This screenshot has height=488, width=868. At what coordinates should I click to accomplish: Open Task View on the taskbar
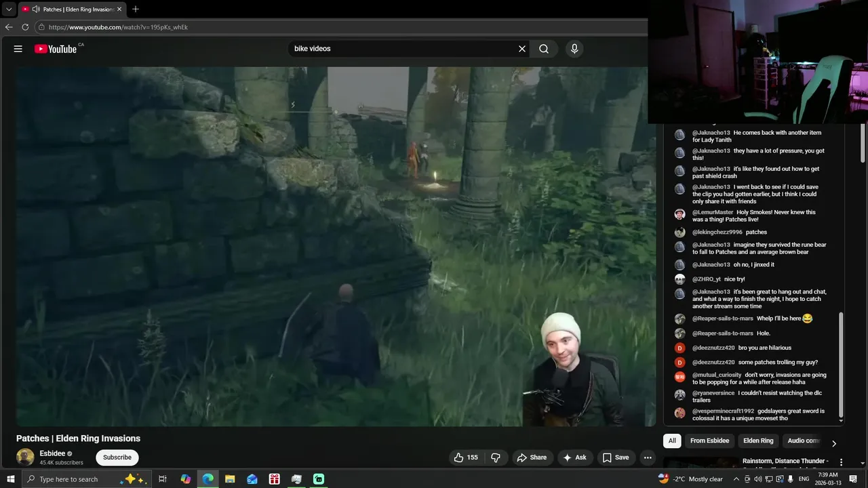click(x=163, y=479)
